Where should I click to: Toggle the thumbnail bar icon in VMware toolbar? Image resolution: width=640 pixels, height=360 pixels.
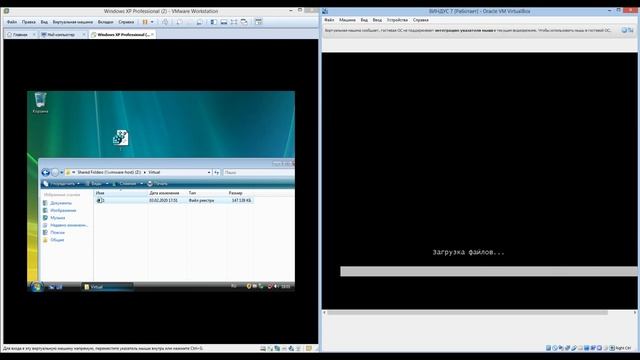tap(224, 22)
